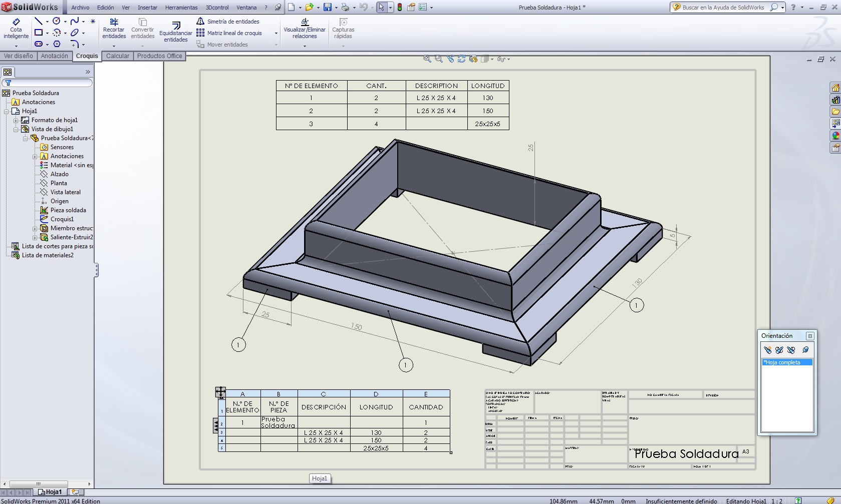Open Visualizar/Eliminar relaciones dropdown arrow
Screen dimensions: 841x504
point(305,46)
